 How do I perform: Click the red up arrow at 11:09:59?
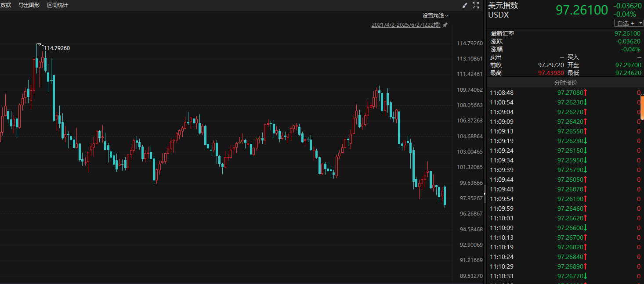586,209
